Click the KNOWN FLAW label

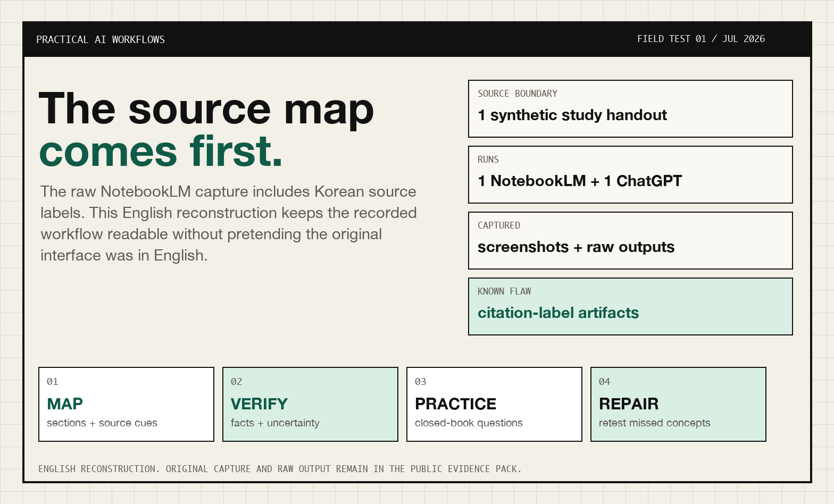coord(504,291)
